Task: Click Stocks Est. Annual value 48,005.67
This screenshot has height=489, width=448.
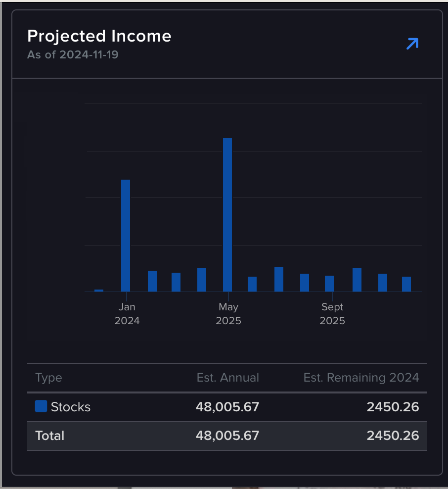Action: [x=227, y=407]
